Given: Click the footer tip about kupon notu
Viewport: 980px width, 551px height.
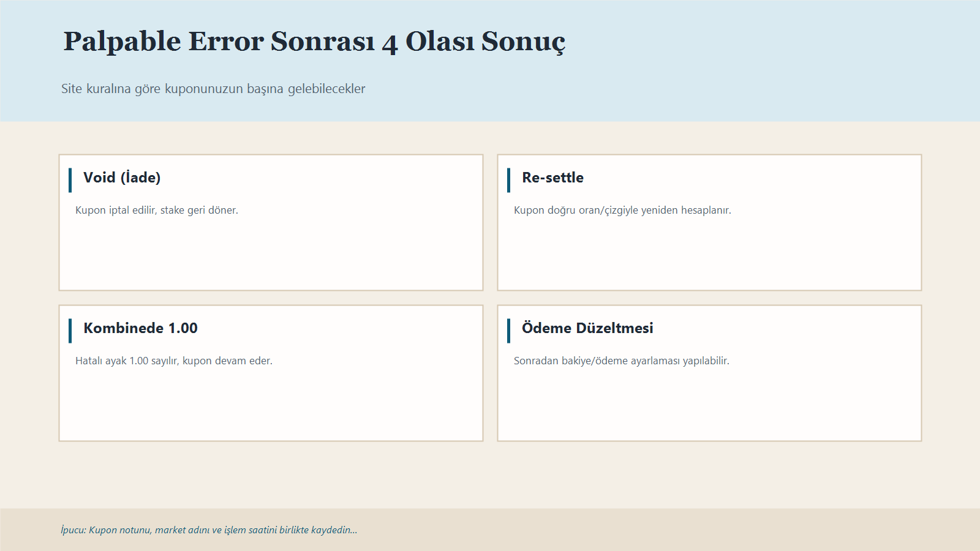Looking at the screenshot, I should 208,530.
